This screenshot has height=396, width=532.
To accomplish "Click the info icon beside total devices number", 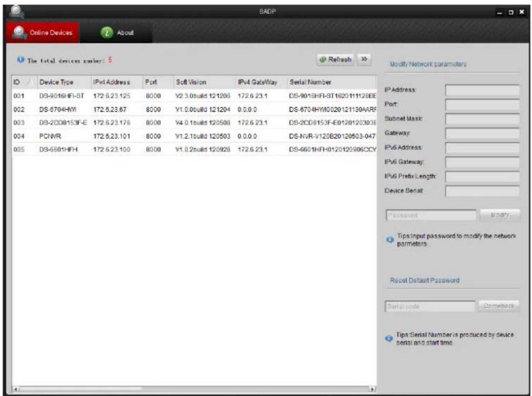I will (x=21, y=60).
